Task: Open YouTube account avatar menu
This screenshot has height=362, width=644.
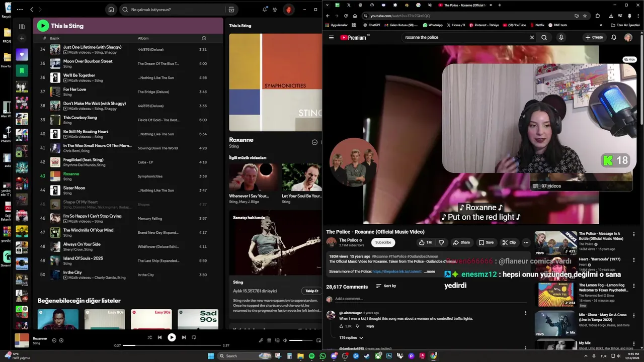Action: [628, 37]
